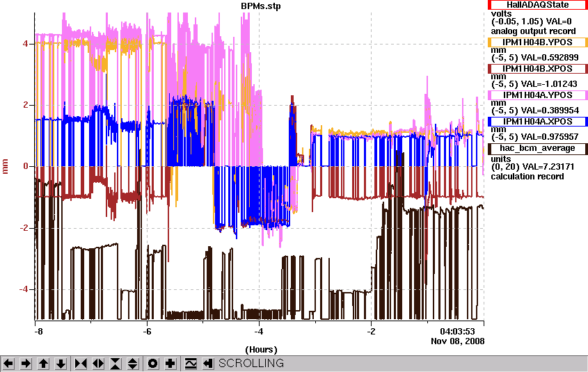Screen dimensions: 588x372
Task: Click the y-axis tick label -4
Action: (x=24, y=289)
